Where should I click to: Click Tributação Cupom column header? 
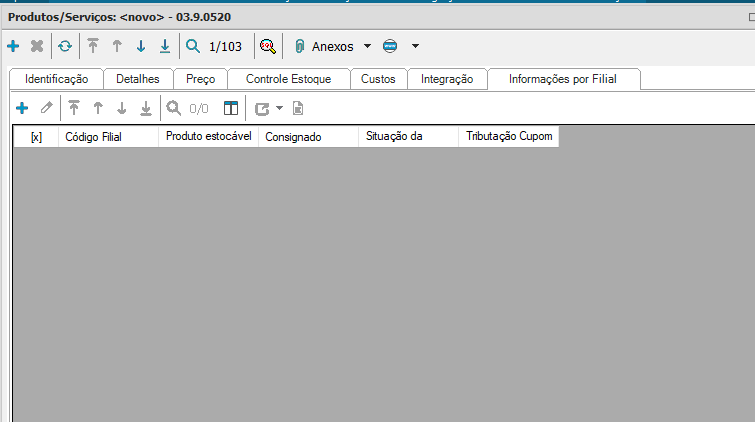pos(509,136)
